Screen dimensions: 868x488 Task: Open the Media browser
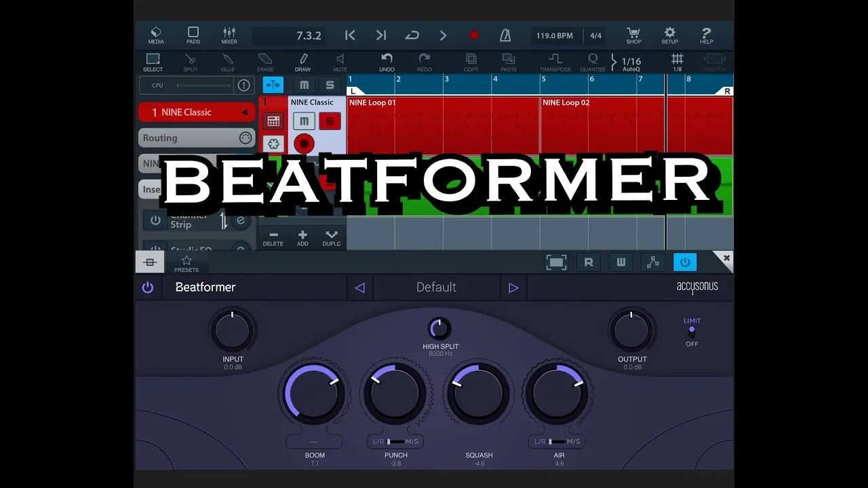tap(156, 35)
